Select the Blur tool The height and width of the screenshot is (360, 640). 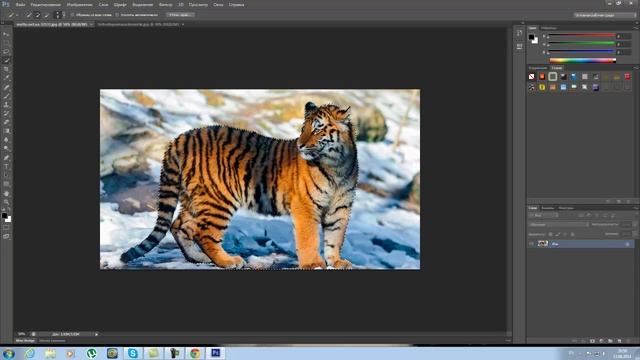(6, 140)
